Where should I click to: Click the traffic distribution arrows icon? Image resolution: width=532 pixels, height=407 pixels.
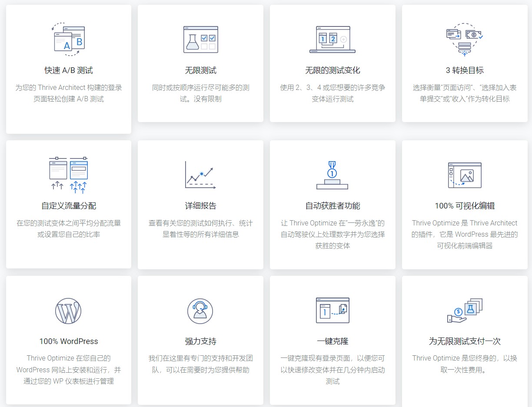click(x=68, y=175)
